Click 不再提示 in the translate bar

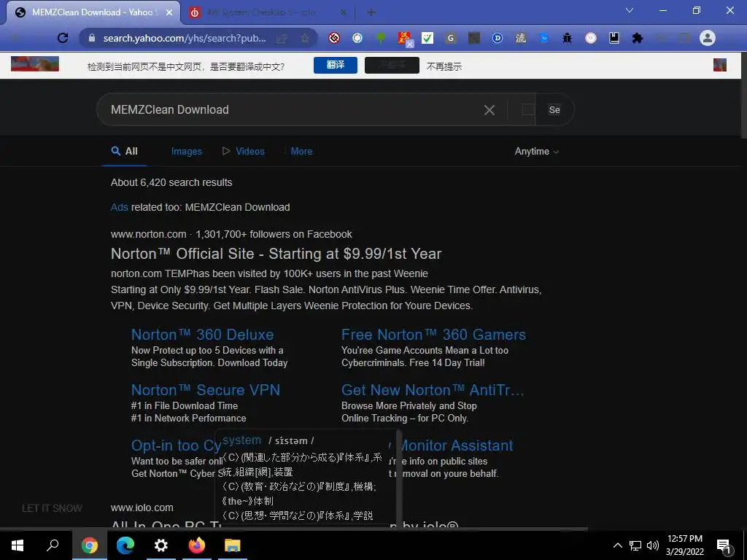pyautogui.click(x=444, y=66)
